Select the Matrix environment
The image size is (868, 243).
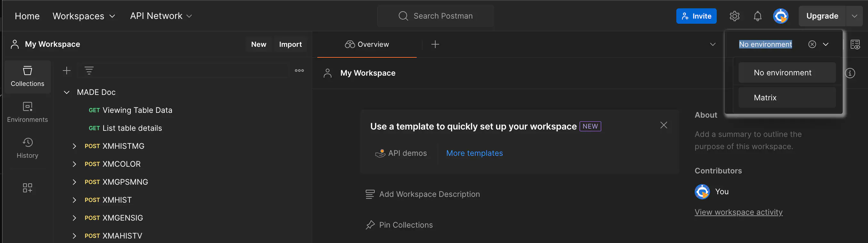787,97
